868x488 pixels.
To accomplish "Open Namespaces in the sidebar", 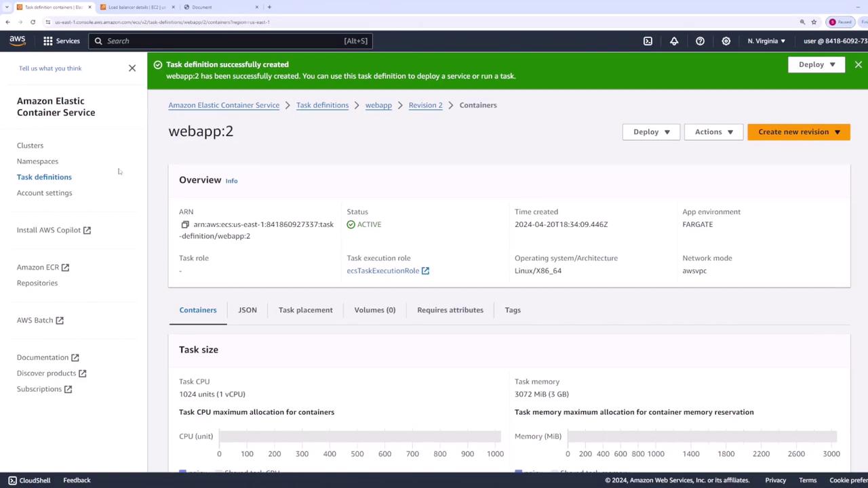I will pos(37,161).
